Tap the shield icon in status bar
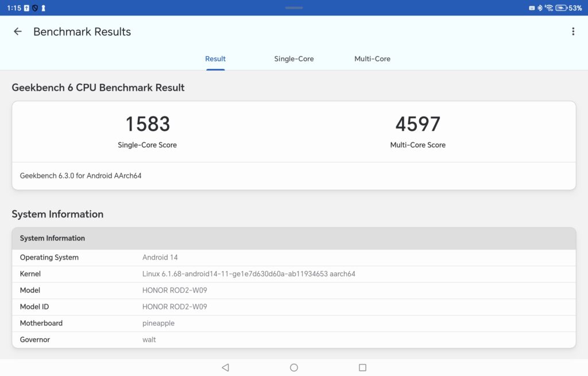The width and height of the screenshot is (588, 376). 35,8
